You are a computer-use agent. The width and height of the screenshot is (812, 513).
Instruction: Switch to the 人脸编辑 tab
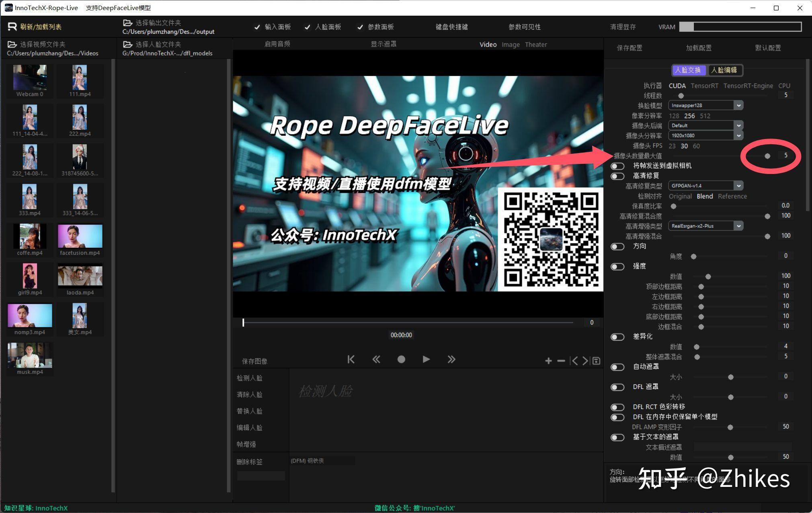(725, 70)
